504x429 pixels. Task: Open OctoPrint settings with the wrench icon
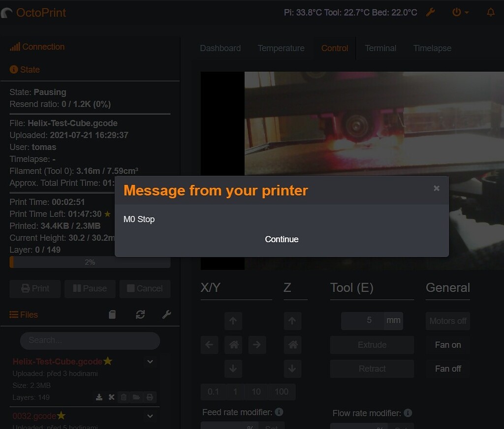coord(430,12)
